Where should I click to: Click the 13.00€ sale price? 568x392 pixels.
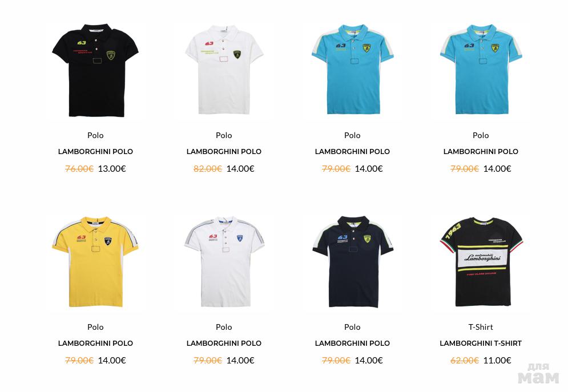[112, 169]
